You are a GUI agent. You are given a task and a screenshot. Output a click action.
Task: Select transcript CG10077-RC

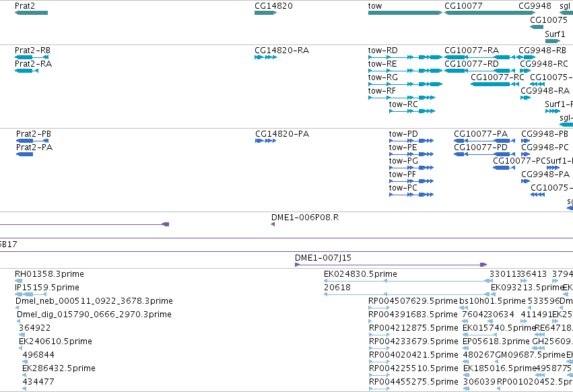click(495, 84)
